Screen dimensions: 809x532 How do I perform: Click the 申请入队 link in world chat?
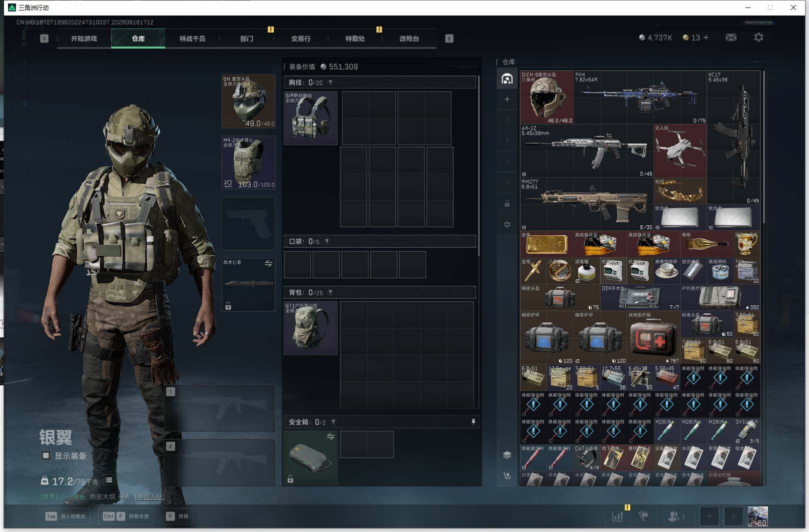(x=150, y=496)
